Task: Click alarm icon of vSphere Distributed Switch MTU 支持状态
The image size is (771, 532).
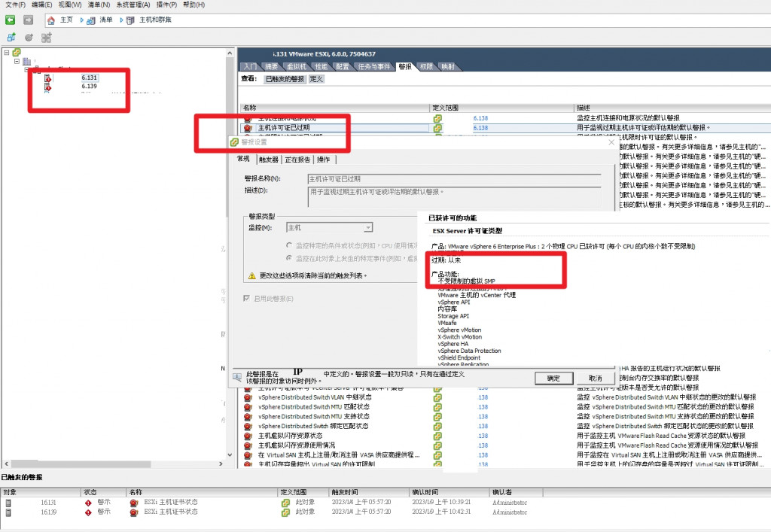Action: (248, 417)
